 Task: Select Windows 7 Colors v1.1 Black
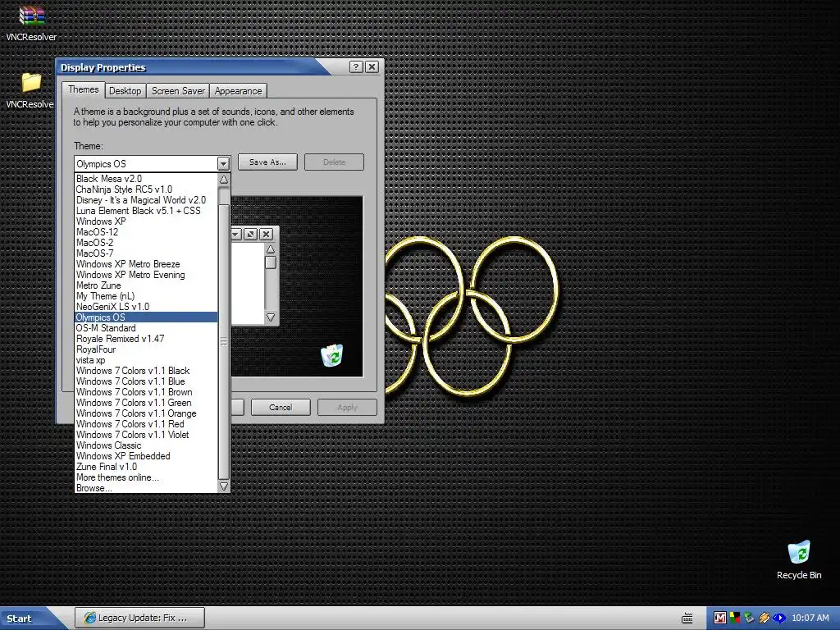point(146,371)
